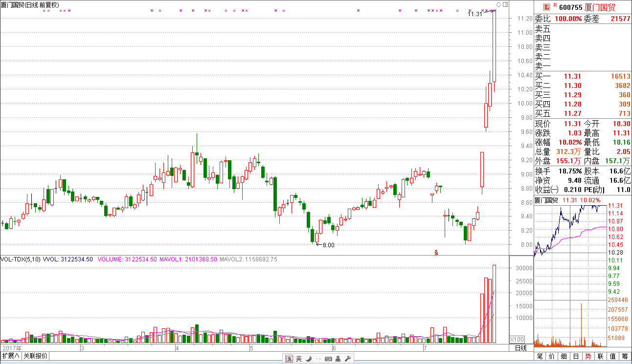The width and height of the screenshot is (632, 364).
Task: Click the stock code 600755
Action: [570, 7]
